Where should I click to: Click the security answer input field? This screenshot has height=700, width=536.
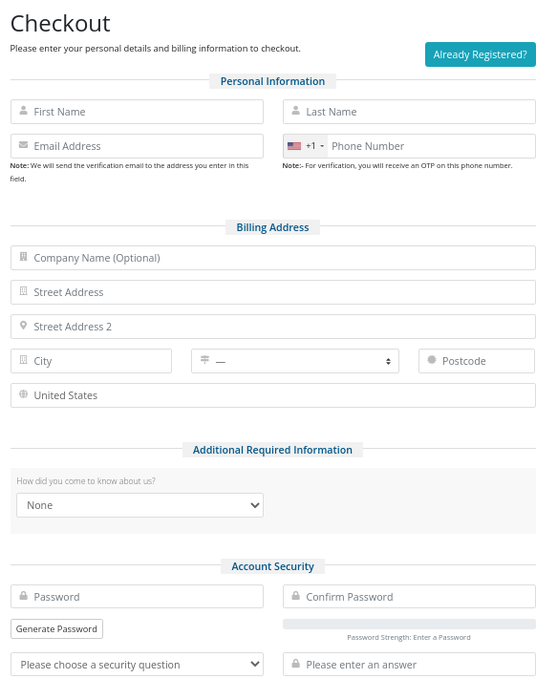pos(409,664)
